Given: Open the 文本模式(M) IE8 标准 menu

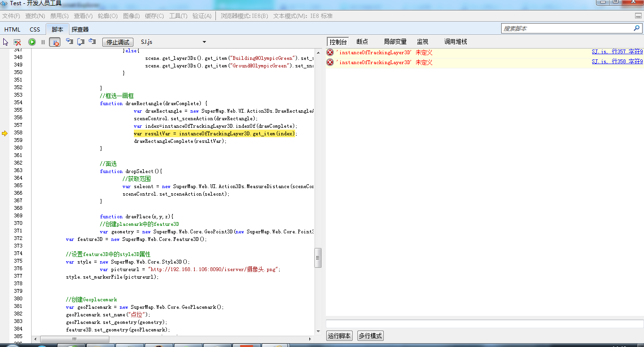Looking at the screenshot, I should (x=303, y=16).
